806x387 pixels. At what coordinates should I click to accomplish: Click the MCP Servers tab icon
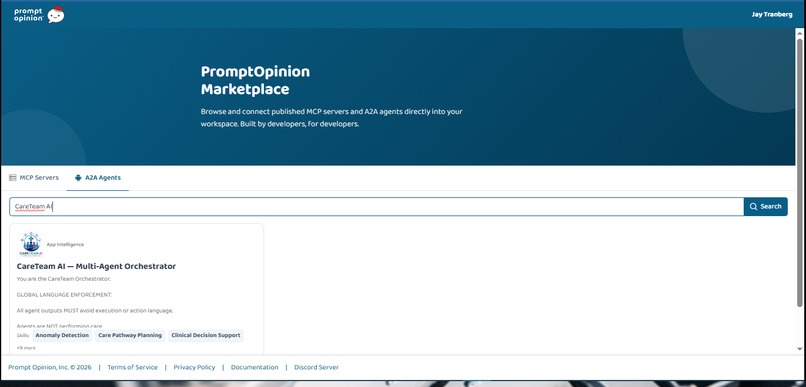13,178
